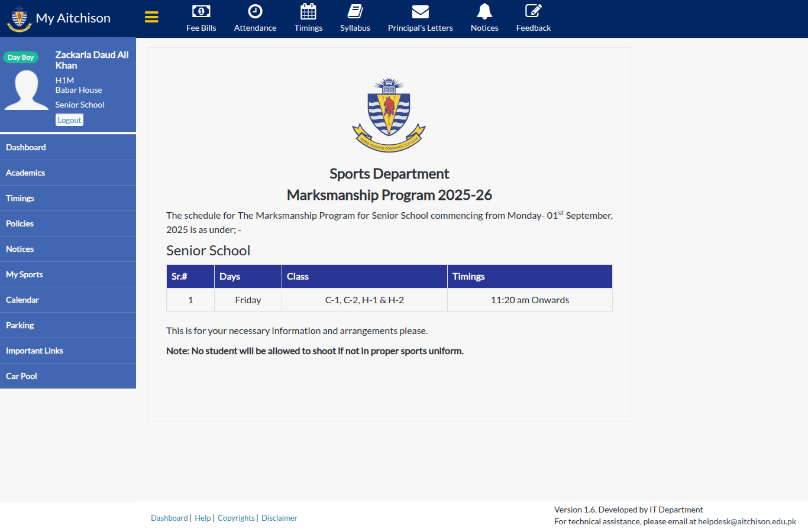Image resolution: width=808 pixels, height=532 pixels.
Task: Click the Timings column header in table
Action: tap(530, 277)
